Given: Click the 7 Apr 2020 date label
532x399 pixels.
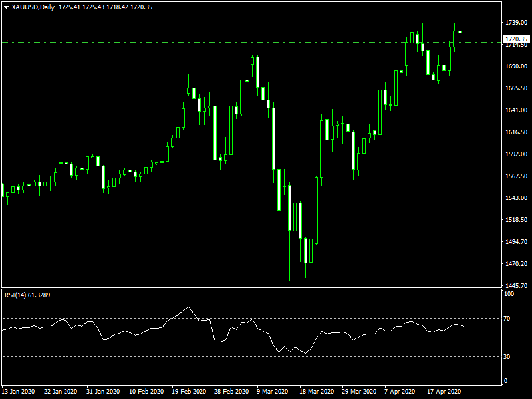Looking at the screenshot, I should click(x=400, y=392).
